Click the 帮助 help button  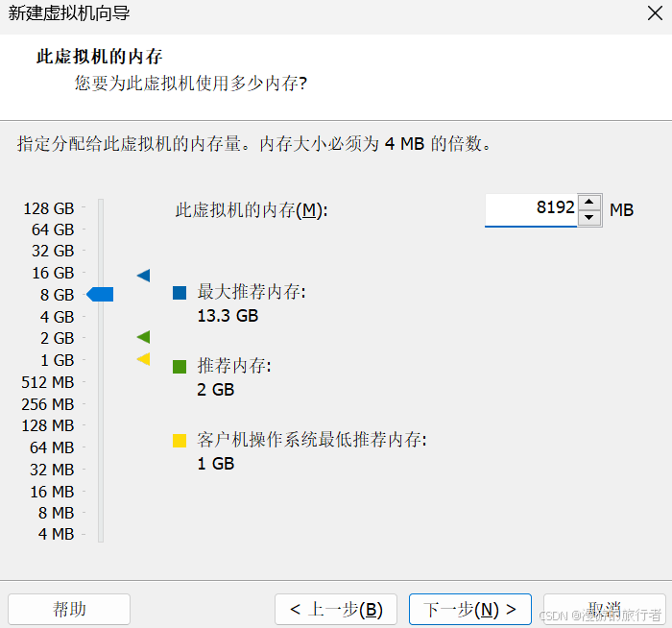[x=69, y=609]
